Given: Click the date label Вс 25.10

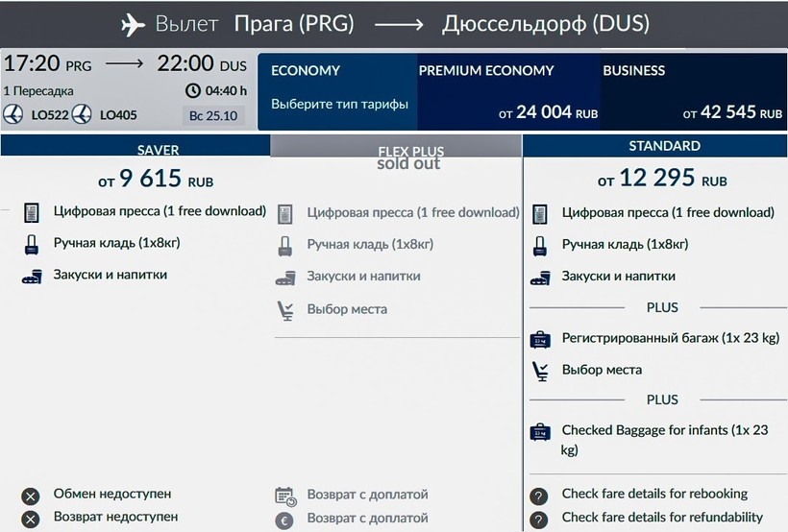Looking at the screenshot, I should point(213,115).
